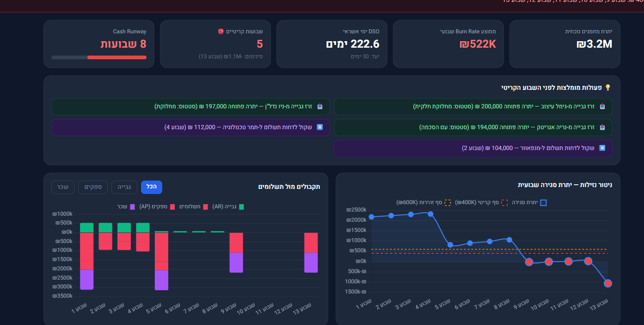Click the ₪522K weekly burn rate value
The width and height of the screenshot is (644, 325).
click(x=478, y=44)
